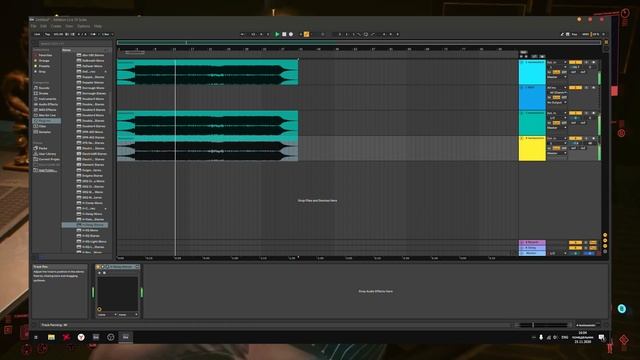Select the H-EQ Light Mono plug-in
The image size is (640, 360).
tap(93, 242)
